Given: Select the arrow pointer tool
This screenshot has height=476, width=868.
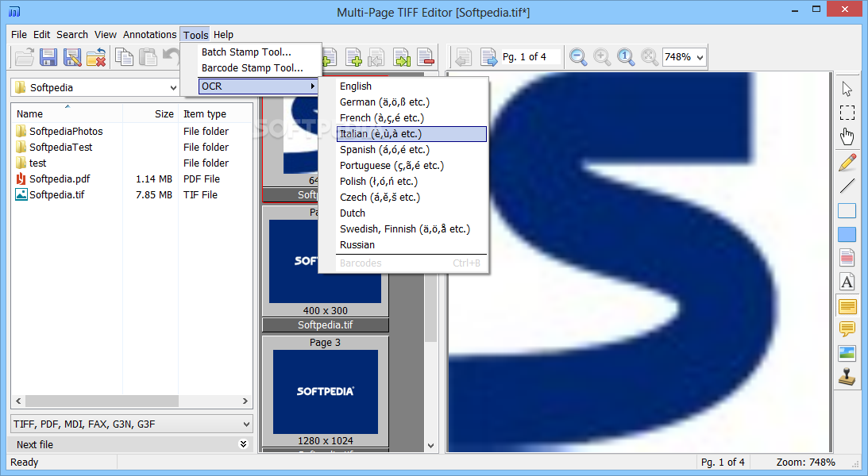Looking at the screenshot, I should (x=847, y=89).
